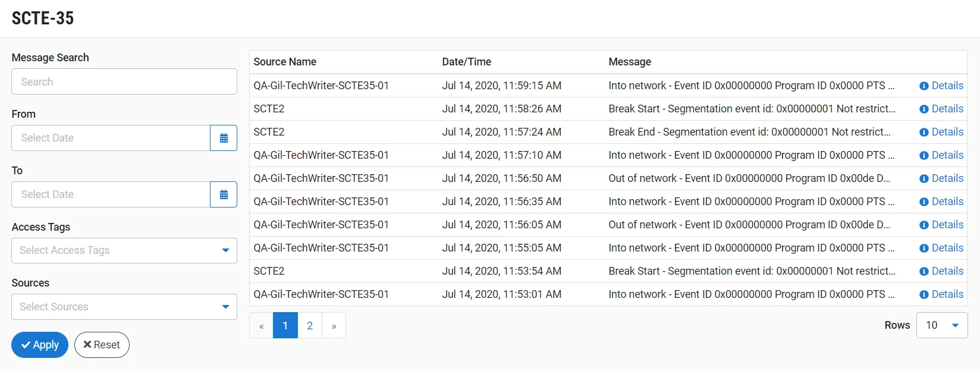Click the info icon for the 11:56:05 AM row
The width and height of the screenshot is (980, 371).
click(x=924, y=225)
